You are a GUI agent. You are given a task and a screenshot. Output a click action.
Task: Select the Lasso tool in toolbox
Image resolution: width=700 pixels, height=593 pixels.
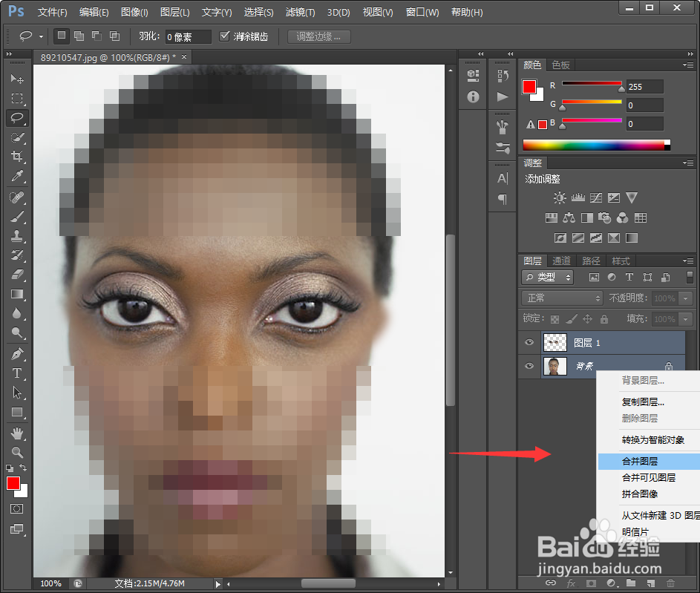click(x=17, y=118)
